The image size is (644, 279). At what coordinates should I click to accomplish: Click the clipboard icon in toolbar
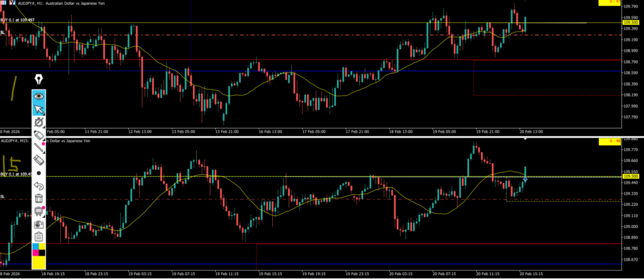click(x=39, y=237)
